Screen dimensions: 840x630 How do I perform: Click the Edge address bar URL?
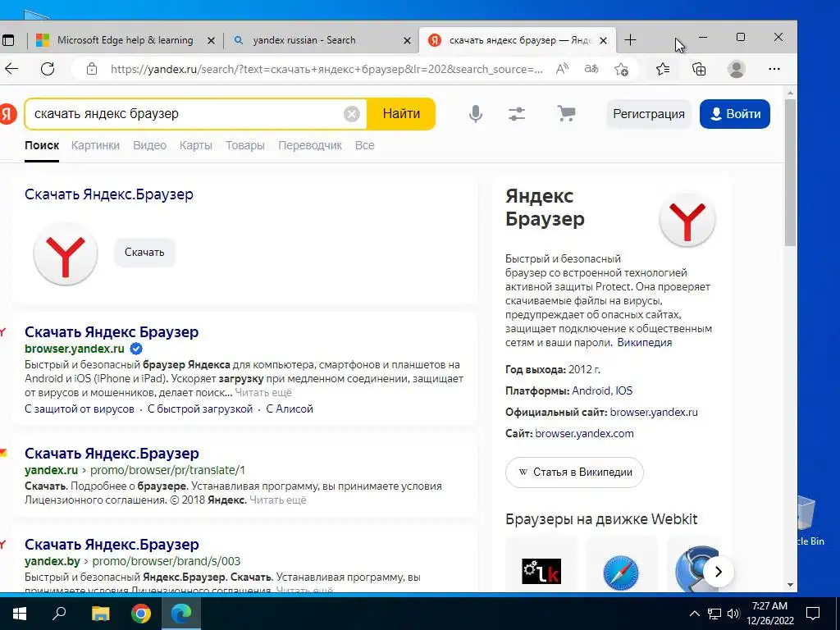326,69
